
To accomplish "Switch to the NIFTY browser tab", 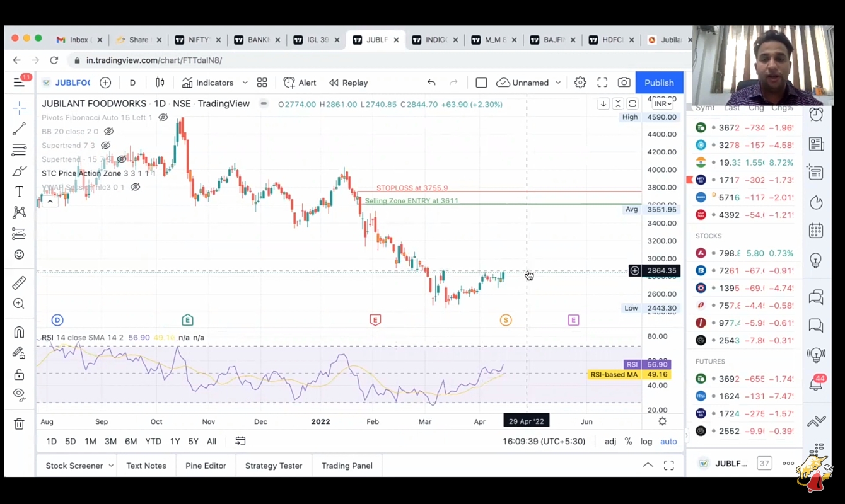I will coord(199,40).
